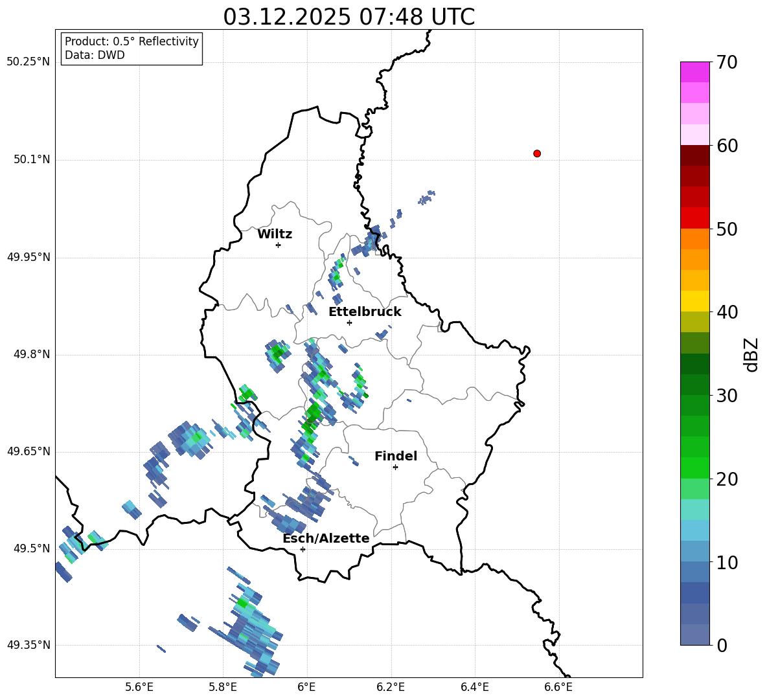Click the Findel city label
Screen dimensions: 767x700
[x=396, y=456]
